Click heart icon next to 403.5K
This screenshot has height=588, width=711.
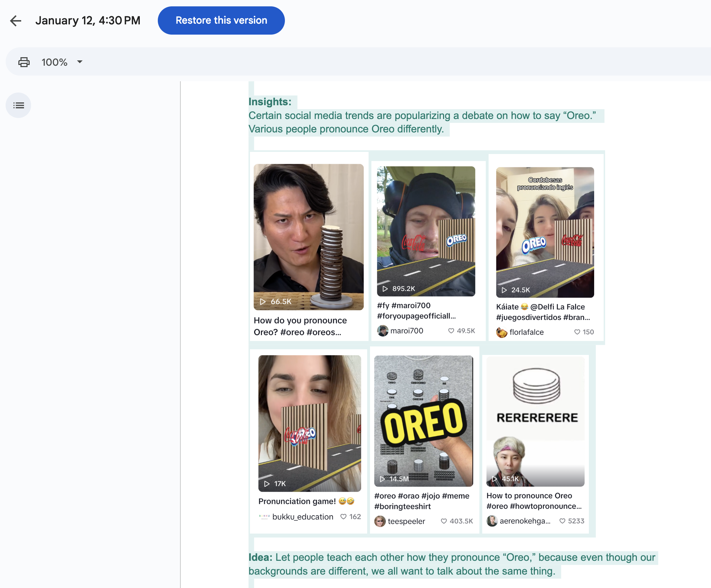coord(444,521)
